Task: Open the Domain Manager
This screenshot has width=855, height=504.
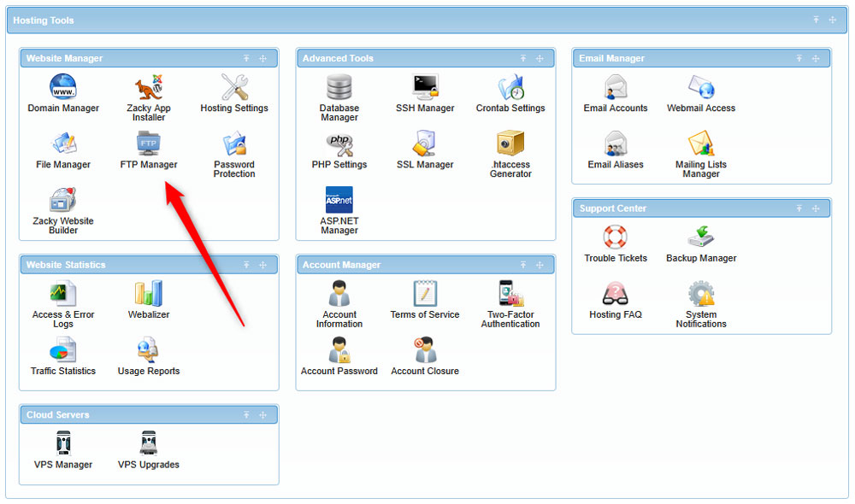Action: (62, 88)
